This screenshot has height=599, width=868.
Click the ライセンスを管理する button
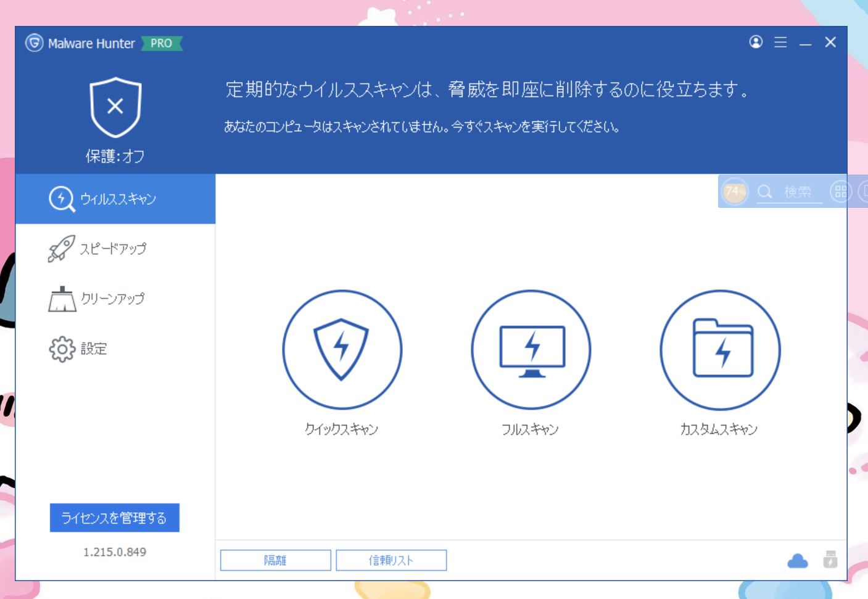tap(115, 518)
